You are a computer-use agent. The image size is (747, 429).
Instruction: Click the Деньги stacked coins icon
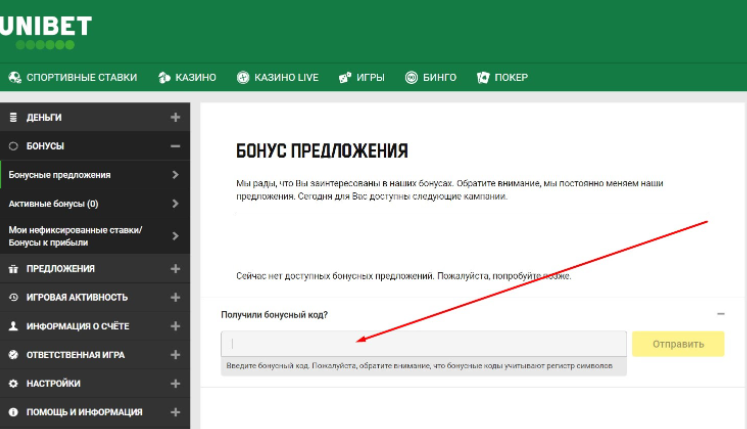[x=13, y=117]
